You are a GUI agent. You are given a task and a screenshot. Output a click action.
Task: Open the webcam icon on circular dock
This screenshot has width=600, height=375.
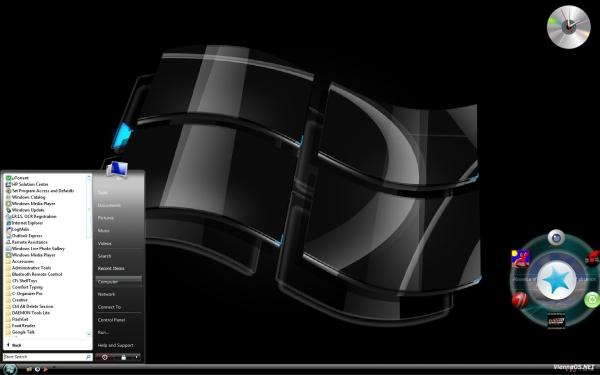[556, 238]
